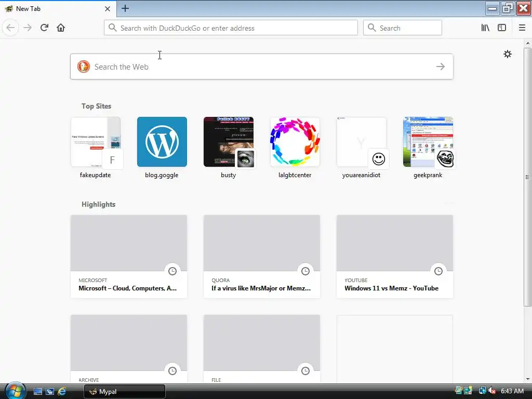
Task: Open new tab page settings gear
Action: click(507, 54)
